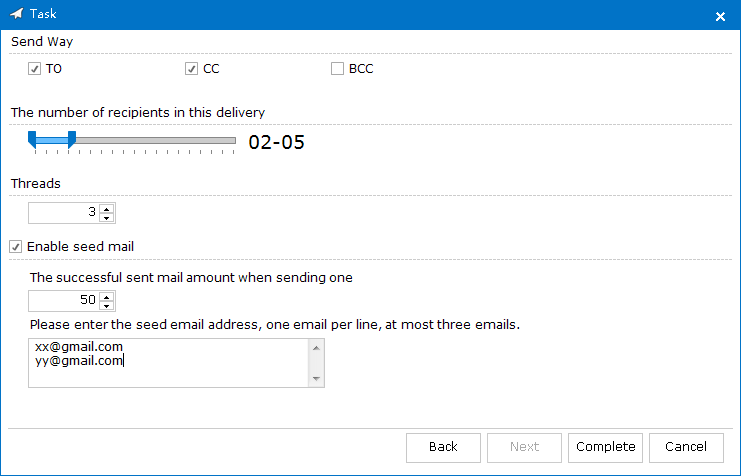Screen dimensions: 741x476
Task: Click inside the Threads number field
Action: coord(64,213)
